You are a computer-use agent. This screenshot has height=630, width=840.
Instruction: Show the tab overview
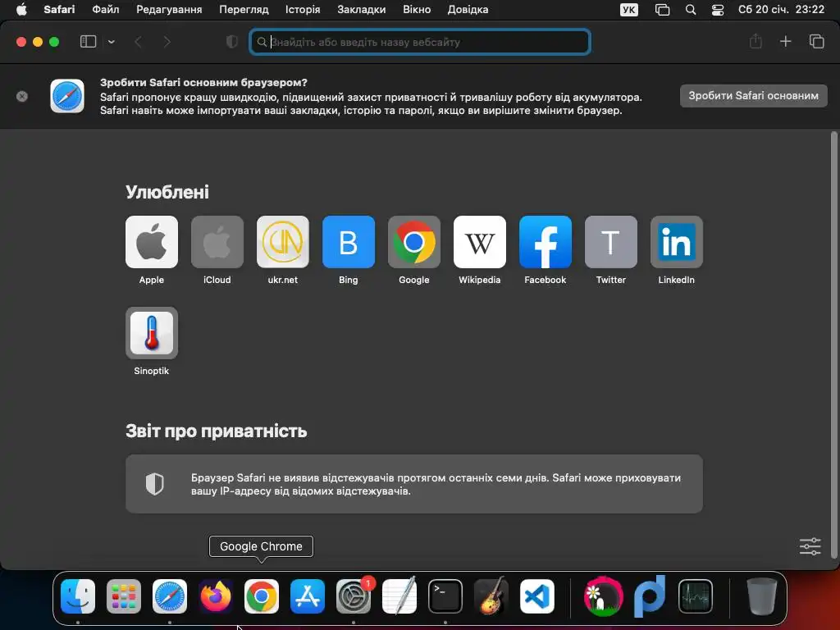point(816,41)
